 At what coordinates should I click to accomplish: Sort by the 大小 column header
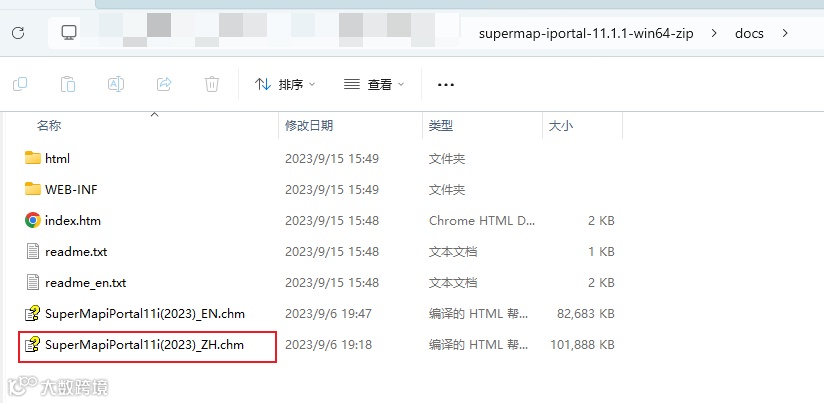561,126
